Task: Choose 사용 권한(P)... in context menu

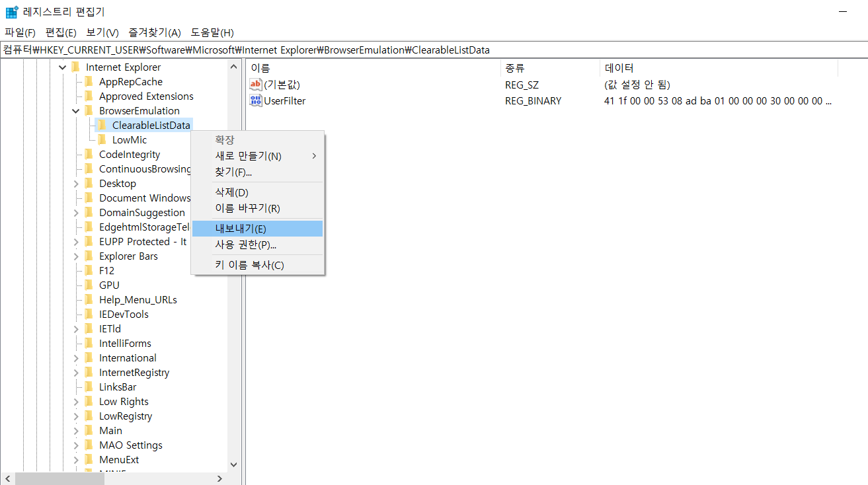Action: pos(257,244)
